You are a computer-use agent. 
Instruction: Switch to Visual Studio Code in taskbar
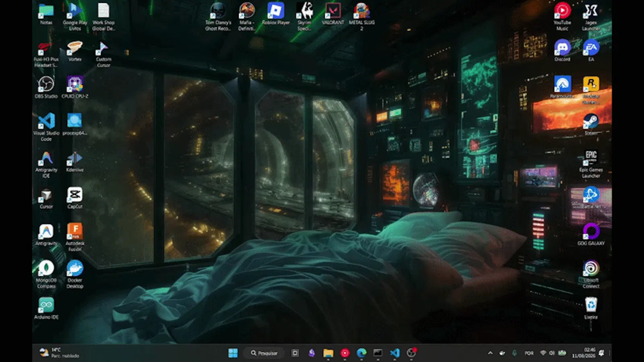394,353
